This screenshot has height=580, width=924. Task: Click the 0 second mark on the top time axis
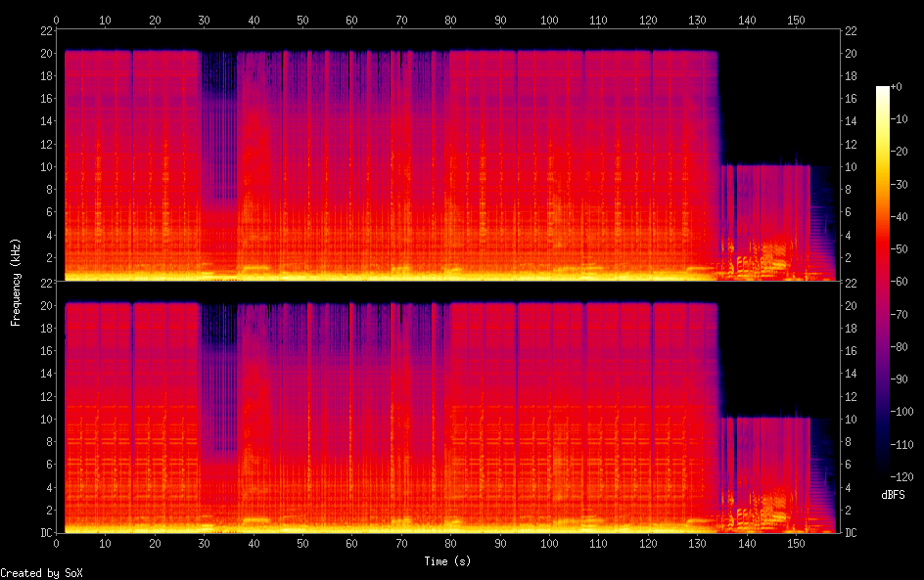(x=57, y=20)
